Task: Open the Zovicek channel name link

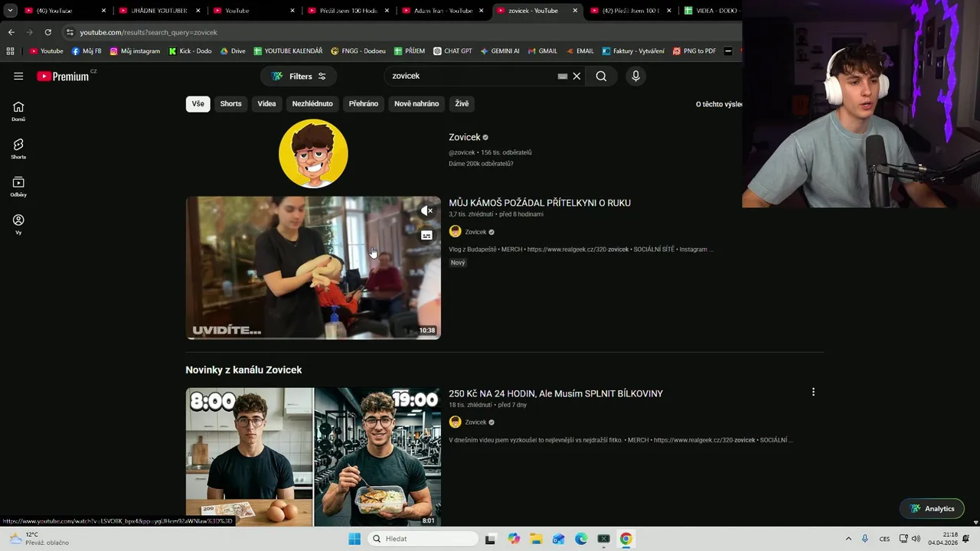Action: pyautogui.click(x=464, y=137)
